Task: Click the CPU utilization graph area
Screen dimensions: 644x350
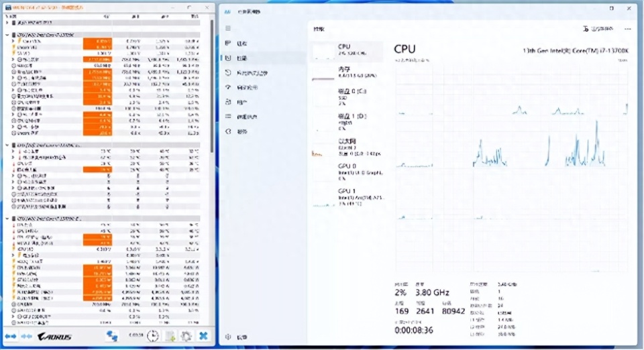Action: [511, 168]
